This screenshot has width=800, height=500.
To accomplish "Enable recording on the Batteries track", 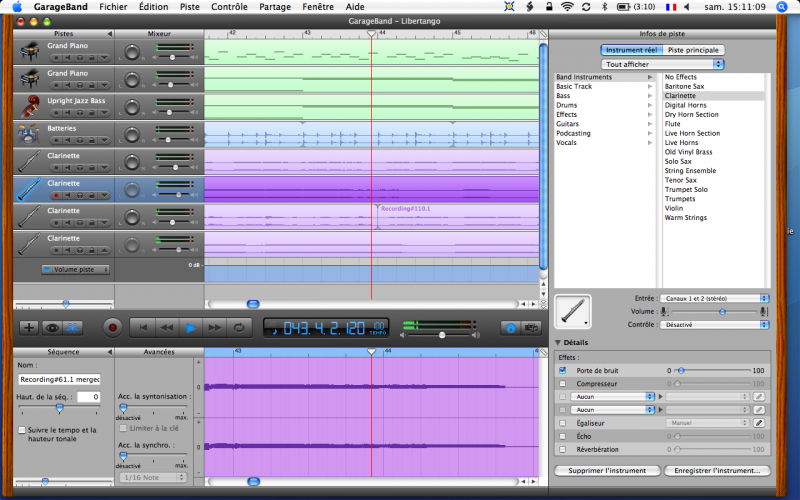I will click(56, 140).
